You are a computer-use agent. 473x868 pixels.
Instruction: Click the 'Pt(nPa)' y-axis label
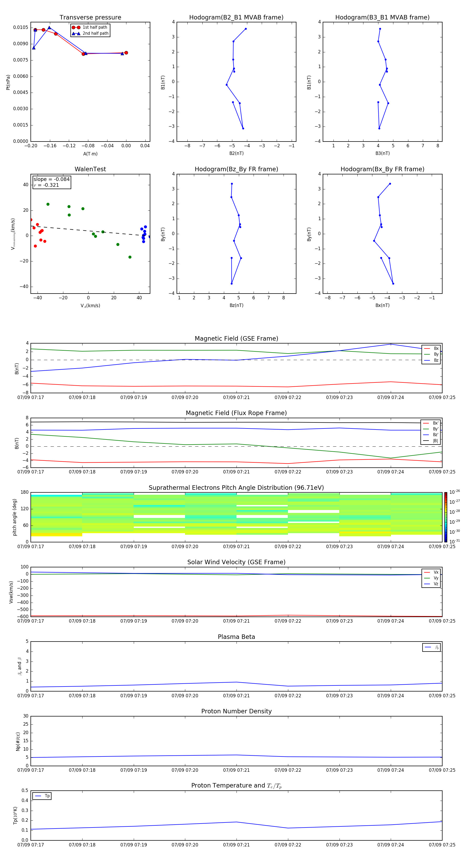(x=8, y=82)
